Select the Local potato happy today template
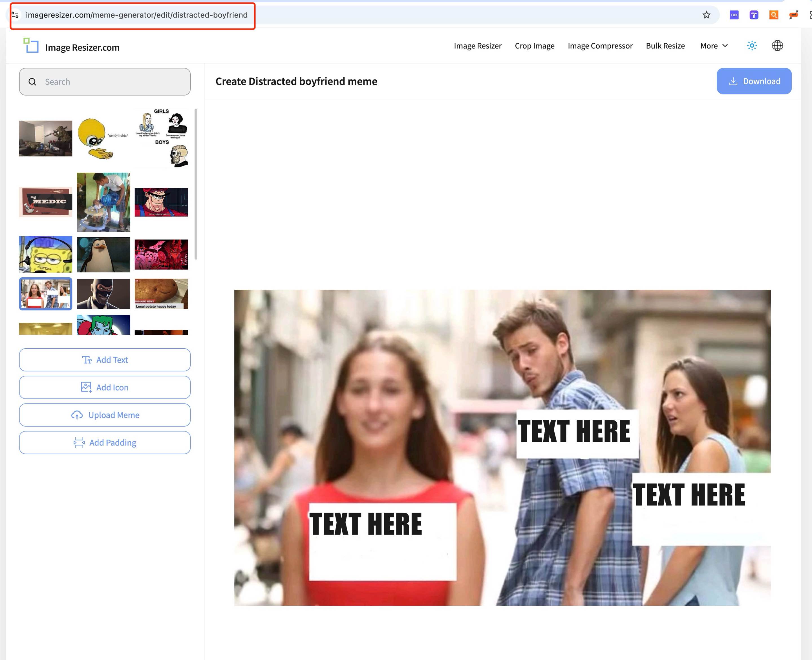The image size is (812, 660). pos(161,293)
